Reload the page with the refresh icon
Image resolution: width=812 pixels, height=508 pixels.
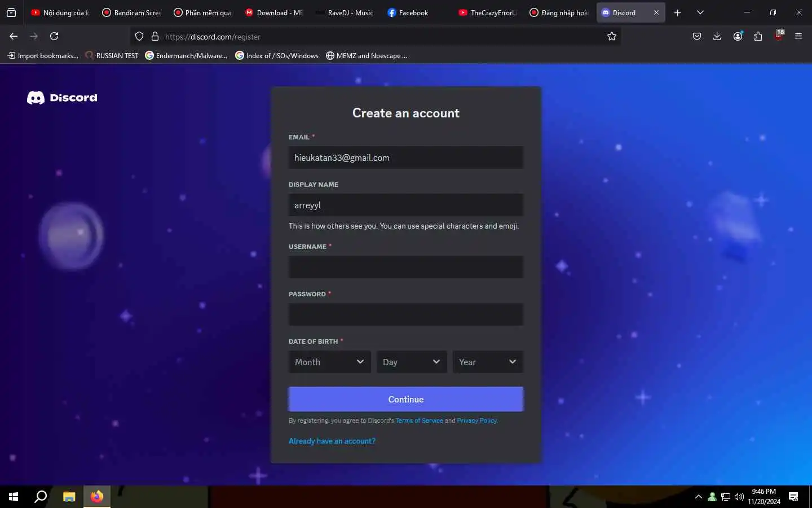point(54,36)
